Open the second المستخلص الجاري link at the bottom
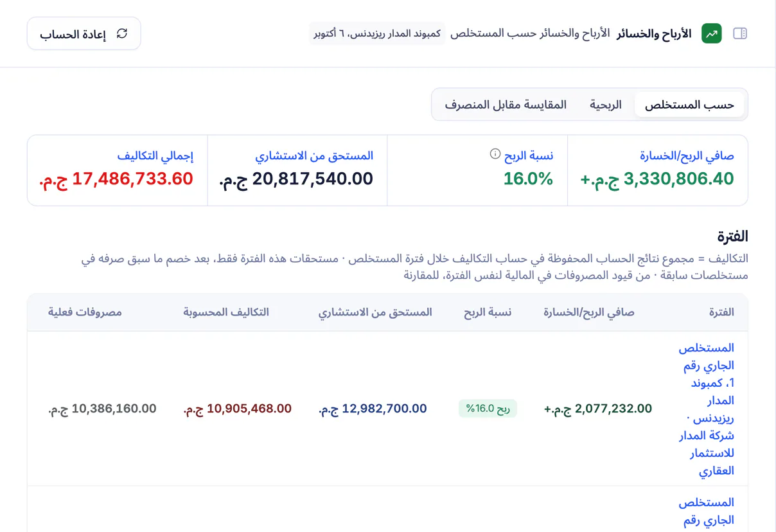This screenshot has width=776, height=532. (x=706, y=511)
